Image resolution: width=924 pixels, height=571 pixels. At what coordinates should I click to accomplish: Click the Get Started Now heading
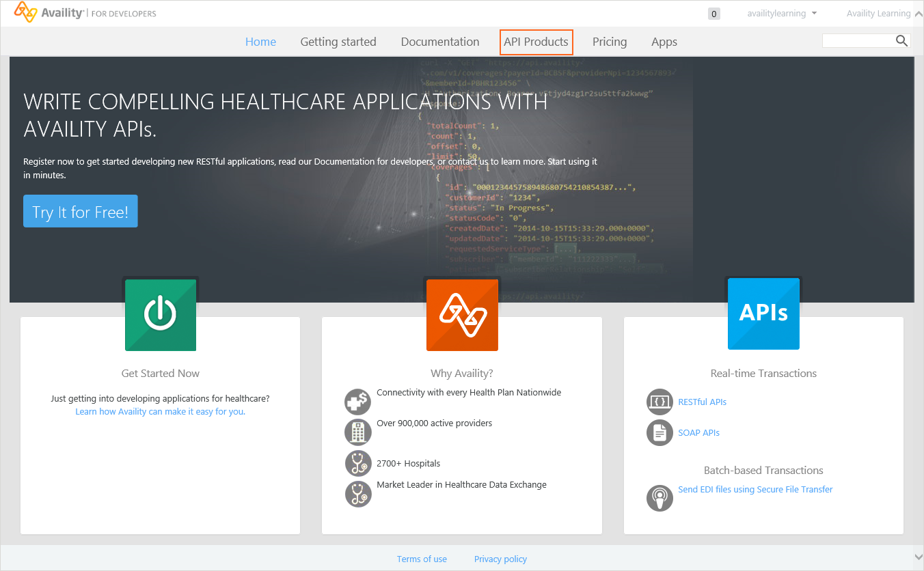161,373
